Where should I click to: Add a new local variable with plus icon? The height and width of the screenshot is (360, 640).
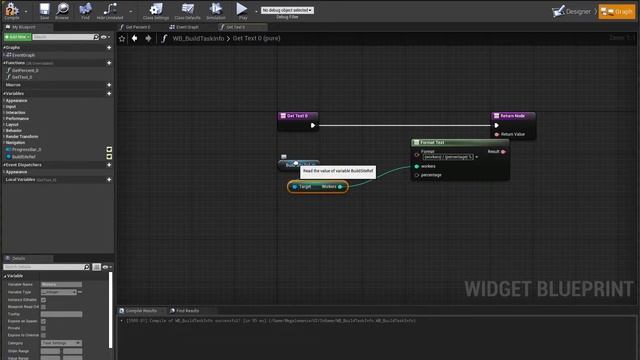tap(109, 180)
